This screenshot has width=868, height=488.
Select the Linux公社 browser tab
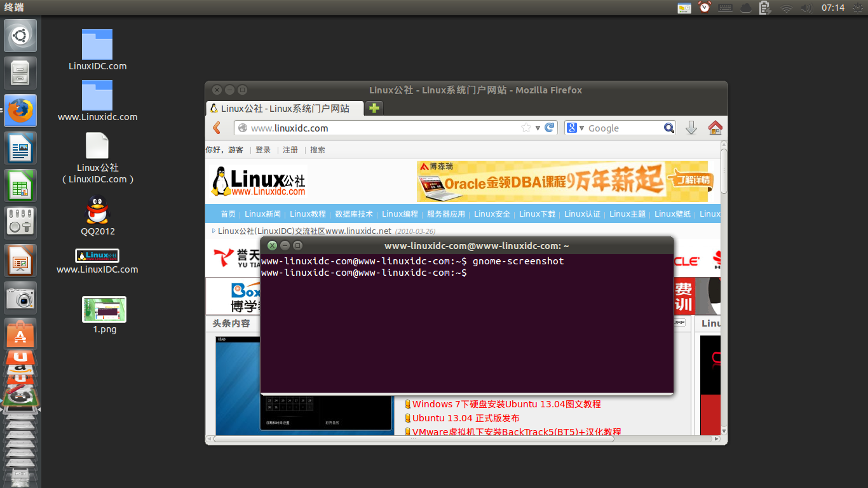coord(284,108)
